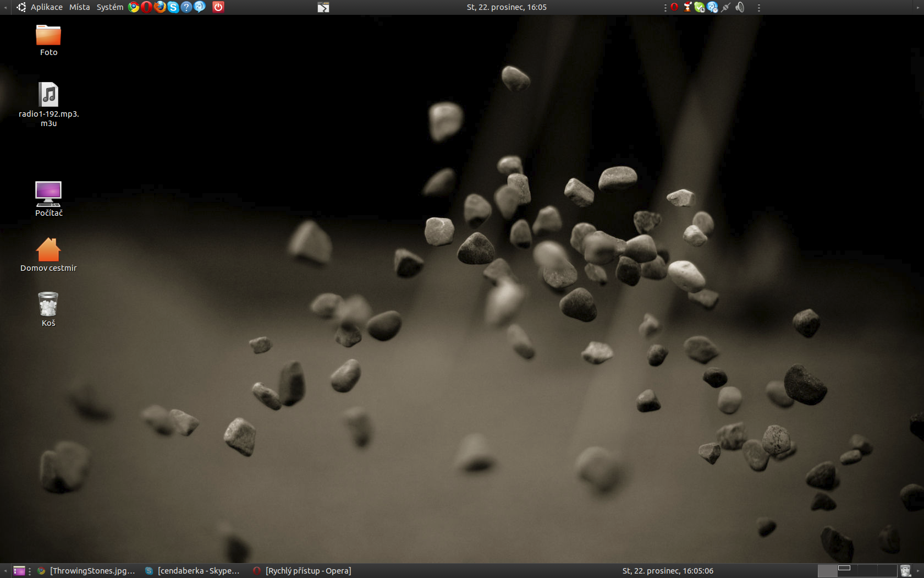
Task: Click the network connection plug icon
Action: pyautogui.click(x=727, y=7)
